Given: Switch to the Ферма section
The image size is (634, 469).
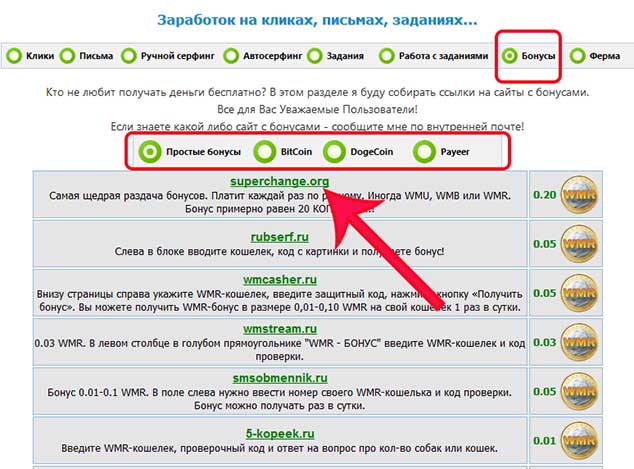Looking at the screenshot, I should [x=577, y=56].
